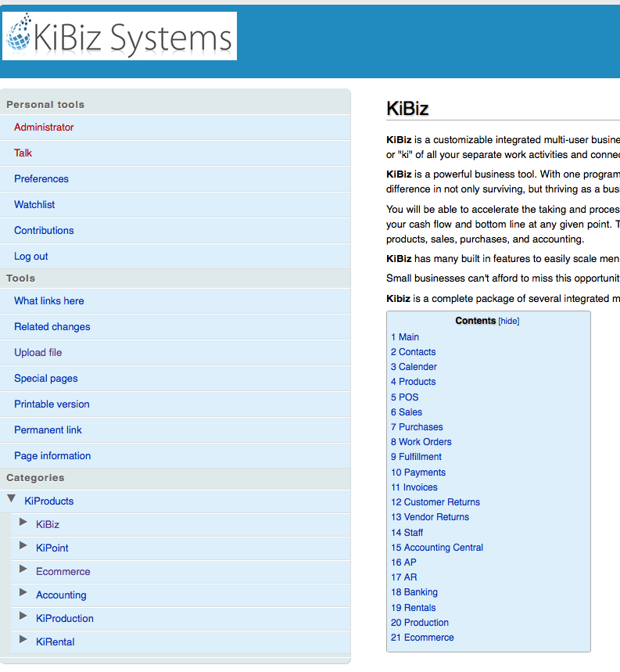Screen dimensions: 620x672
Task: Jump to section 6 Sales
Action: coord(407,412)
